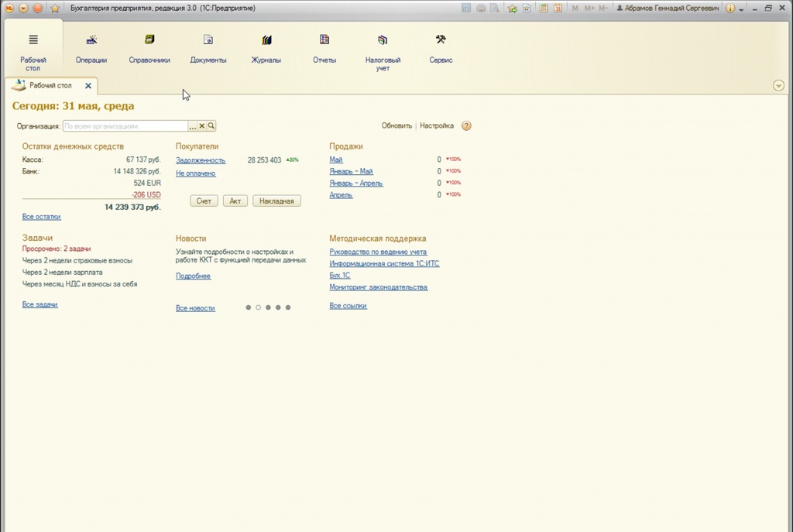Click the Организация input field
This screenshot has height=532, width=793.
[125, 126]
